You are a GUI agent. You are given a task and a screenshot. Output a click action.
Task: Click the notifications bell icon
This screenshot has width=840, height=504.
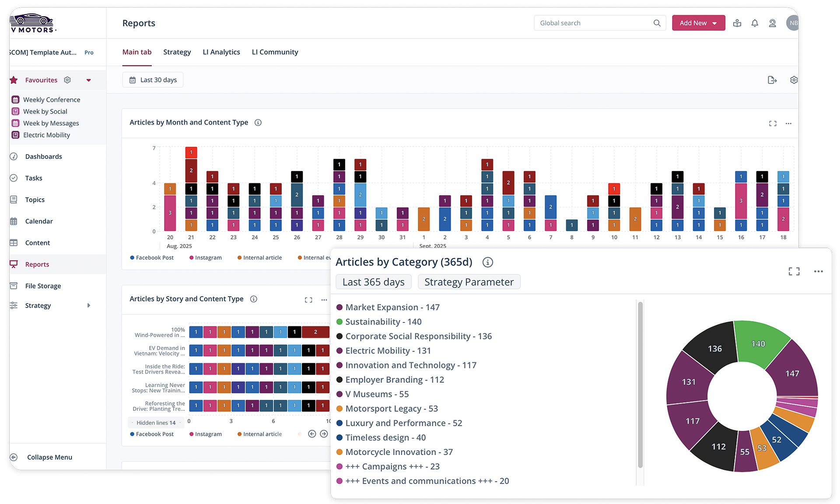point(755,23)
